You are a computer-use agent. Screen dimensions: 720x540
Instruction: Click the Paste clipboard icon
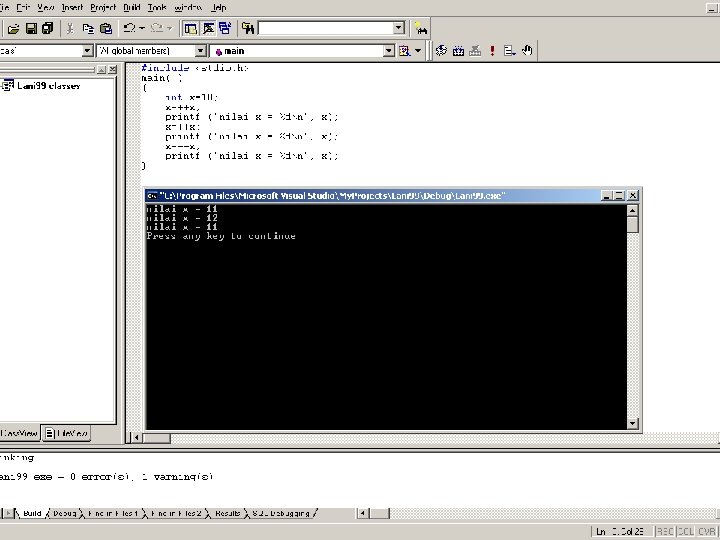click(106, 29)
